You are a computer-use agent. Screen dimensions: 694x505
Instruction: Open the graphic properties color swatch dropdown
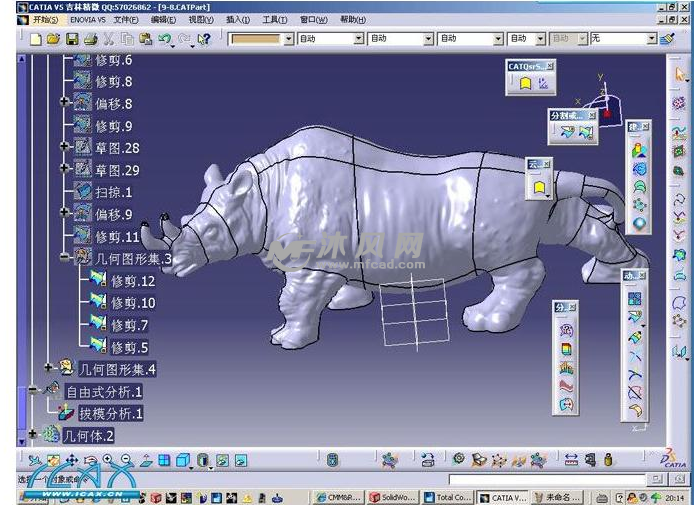288,39
